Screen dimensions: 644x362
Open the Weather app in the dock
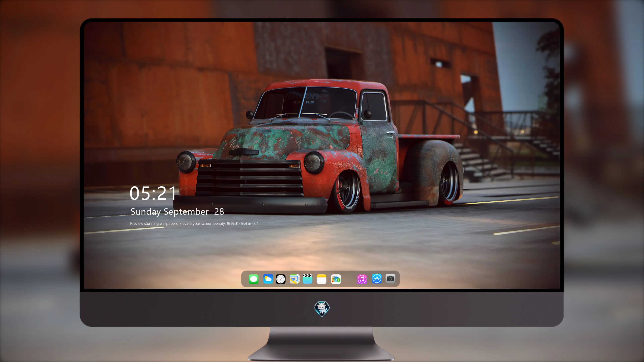(x=268, y=279)
